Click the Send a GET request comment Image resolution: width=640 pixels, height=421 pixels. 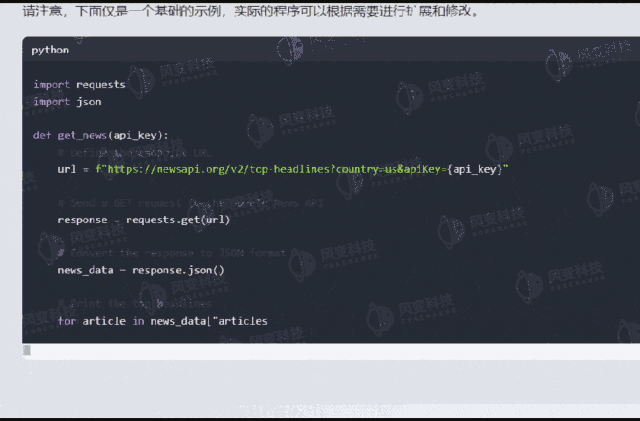point(191,203)
